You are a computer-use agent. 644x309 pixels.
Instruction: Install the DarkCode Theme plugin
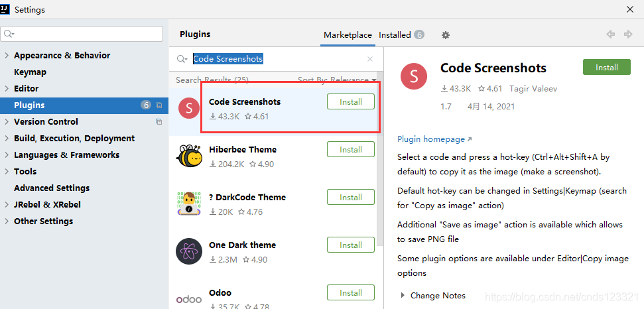point(351,198)
